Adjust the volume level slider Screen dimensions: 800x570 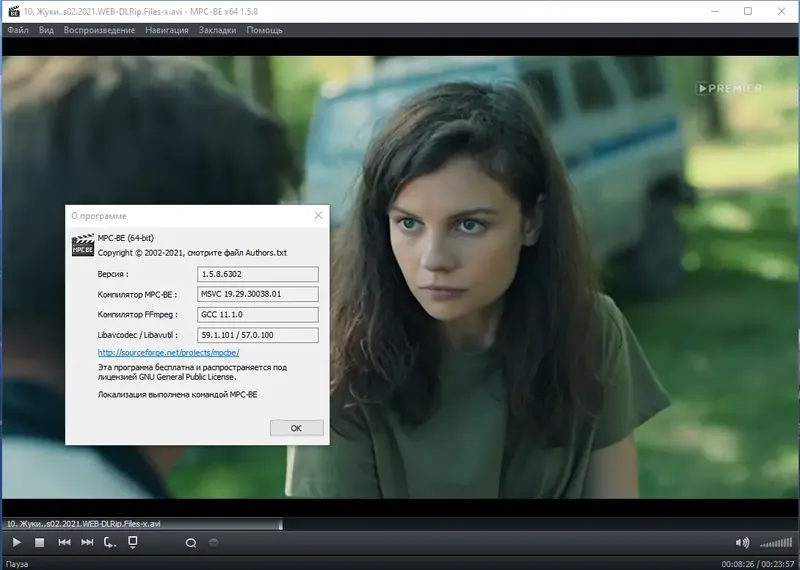coord(776,543)
